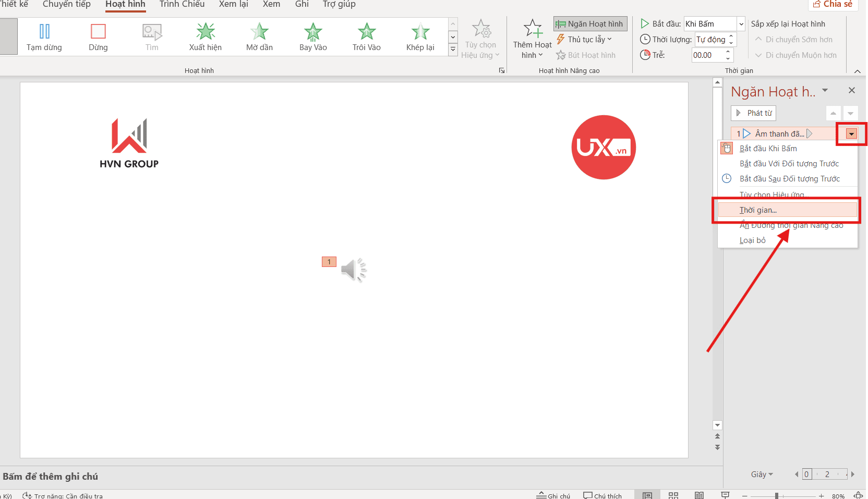Open the Thêm Hoạt hình dropdown
868x499 pixels.
(532, 40)
